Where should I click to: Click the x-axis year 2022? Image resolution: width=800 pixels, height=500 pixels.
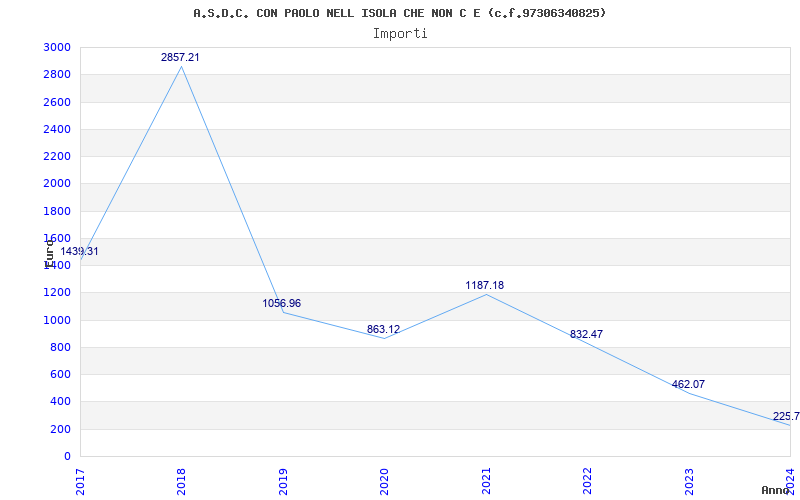[x=588, y=481]
